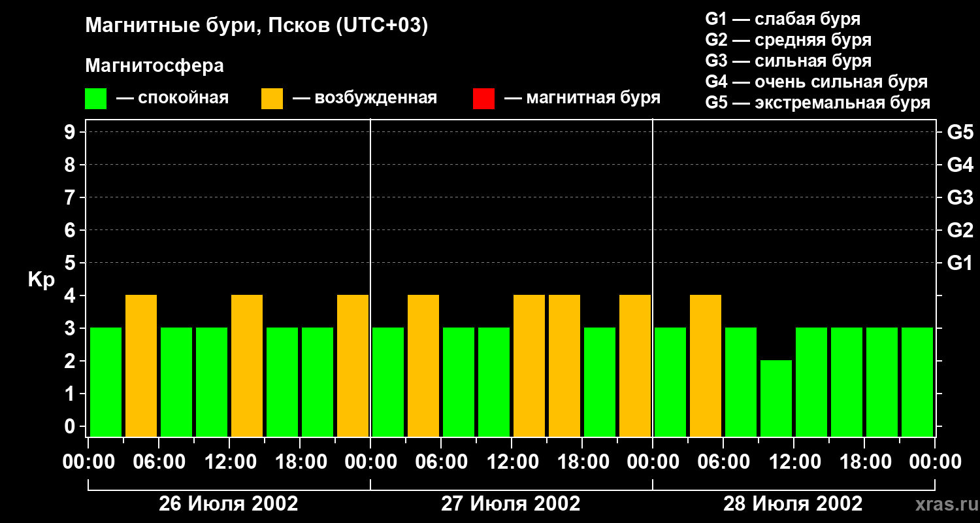
Task: Click the "28 Июля 2002" date label
Action: (792, 504)
